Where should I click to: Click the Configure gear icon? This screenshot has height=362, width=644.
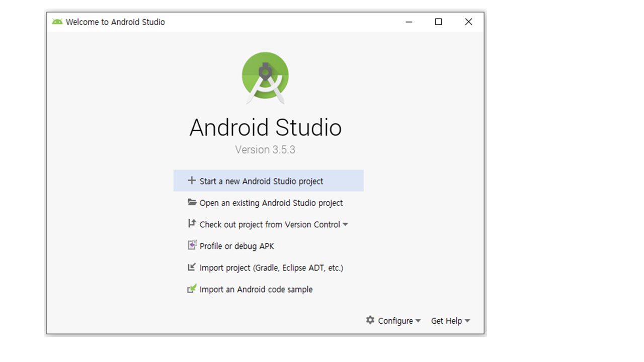click(x=370, y=320)
